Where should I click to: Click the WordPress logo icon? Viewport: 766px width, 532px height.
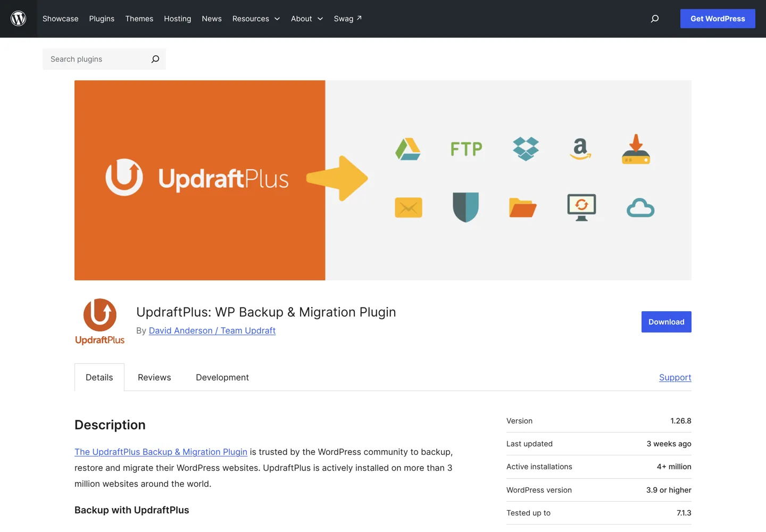pos(19,19)
